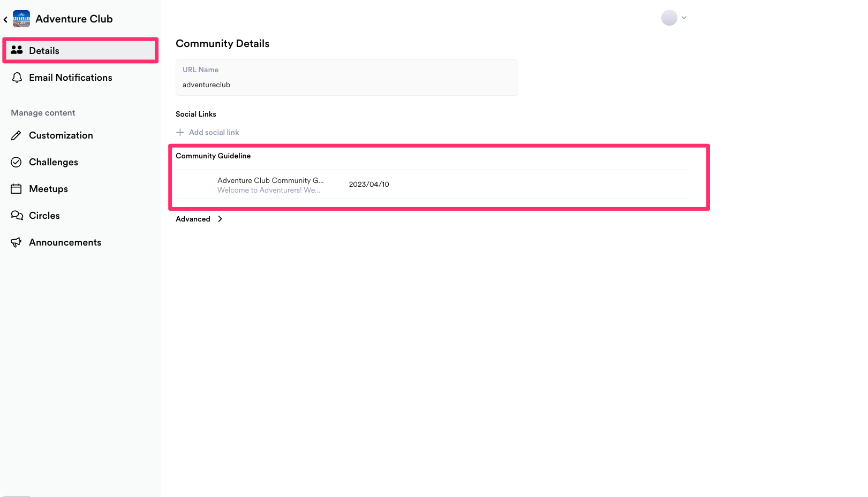
Task: Open the Email Notifications menu item
Action: pos(70,78)
